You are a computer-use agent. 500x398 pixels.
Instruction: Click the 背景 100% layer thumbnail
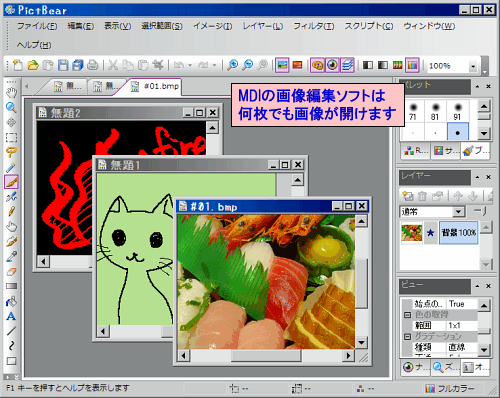coord(412,233)
